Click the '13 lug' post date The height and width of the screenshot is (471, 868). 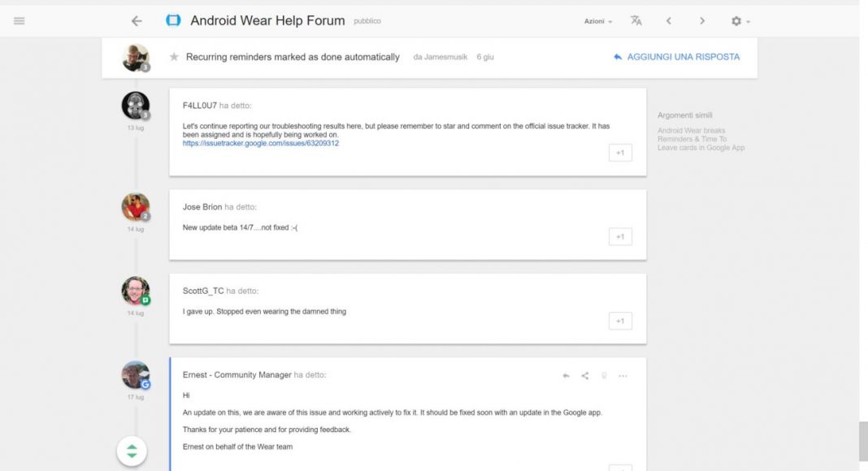[136, 127]
